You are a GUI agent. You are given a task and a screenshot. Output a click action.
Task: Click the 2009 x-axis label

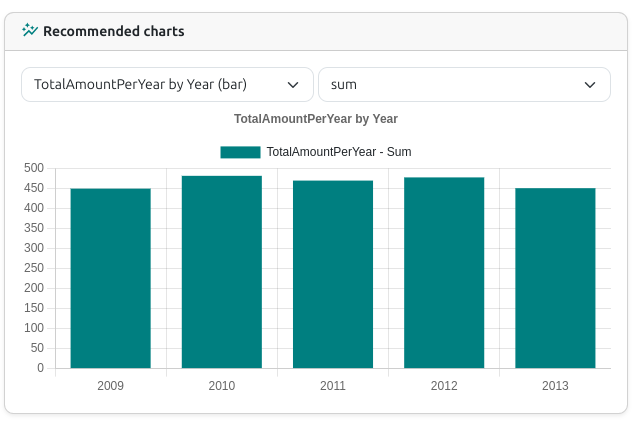(110, 386)
